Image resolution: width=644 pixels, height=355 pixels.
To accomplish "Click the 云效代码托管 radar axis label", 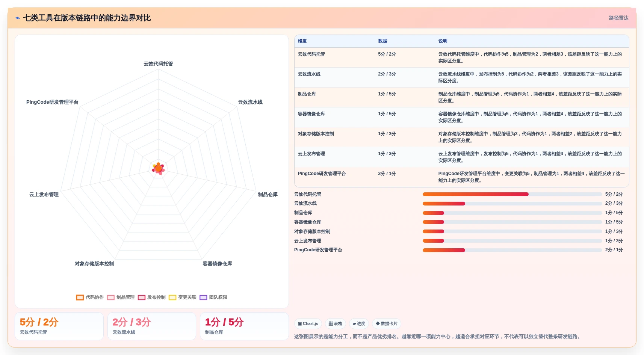I will (x=158, y=64).
